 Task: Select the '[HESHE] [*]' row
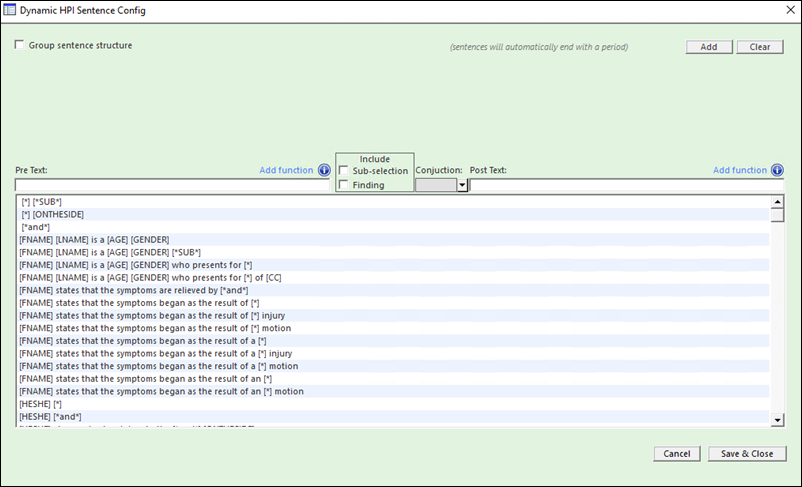coord(393,404)
